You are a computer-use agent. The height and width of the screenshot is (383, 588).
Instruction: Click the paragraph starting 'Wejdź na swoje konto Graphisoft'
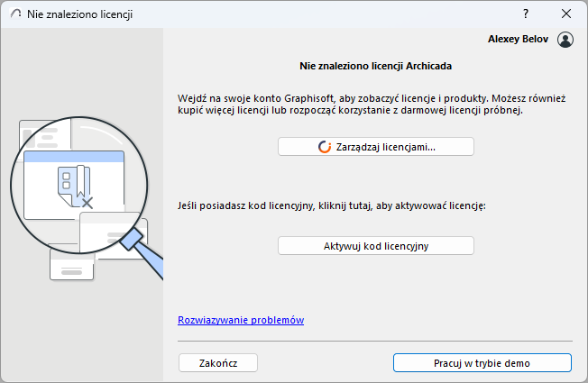[372, 105]
